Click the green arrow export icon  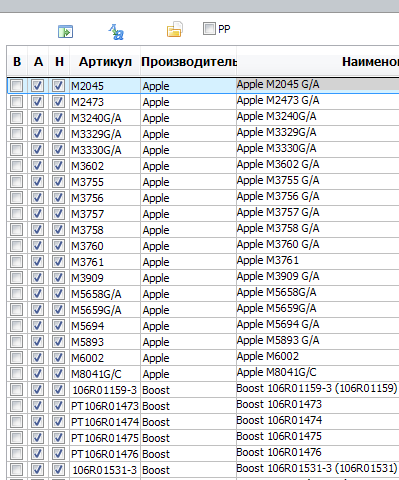65,32
